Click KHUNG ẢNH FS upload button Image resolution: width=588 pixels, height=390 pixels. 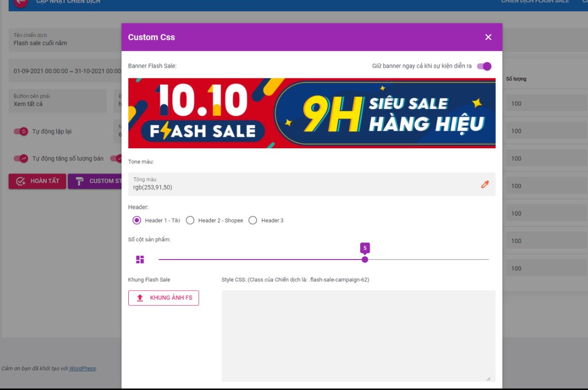[164, 298]
